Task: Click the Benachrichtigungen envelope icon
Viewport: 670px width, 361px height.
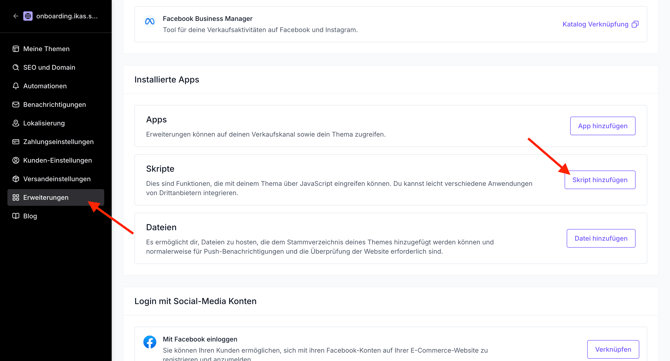Action: 16,105
